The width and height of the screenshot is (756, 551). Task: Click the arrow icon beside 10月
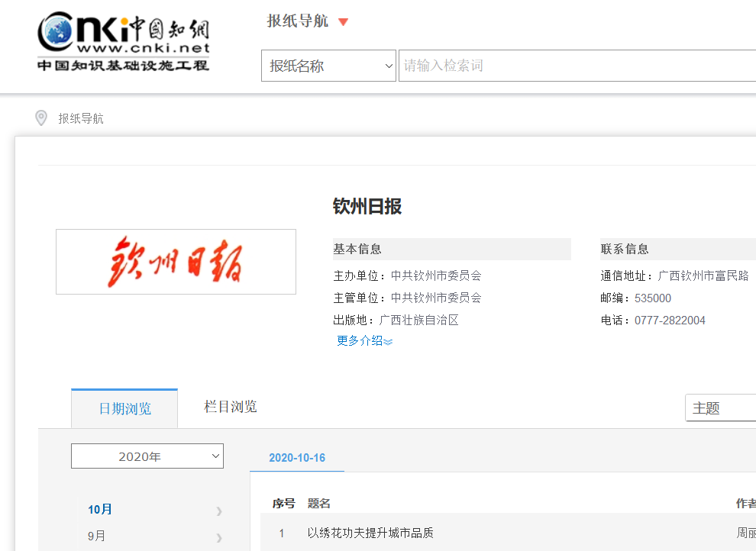[219, 511]
